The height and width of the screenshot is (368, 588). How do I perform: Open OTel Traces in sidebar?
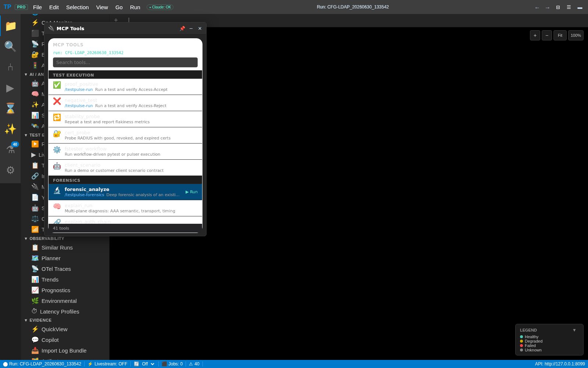pos(56,269)
